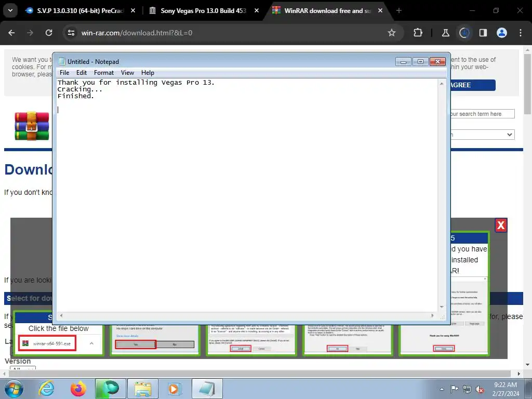Minimize the browser window

click(472, 10)
